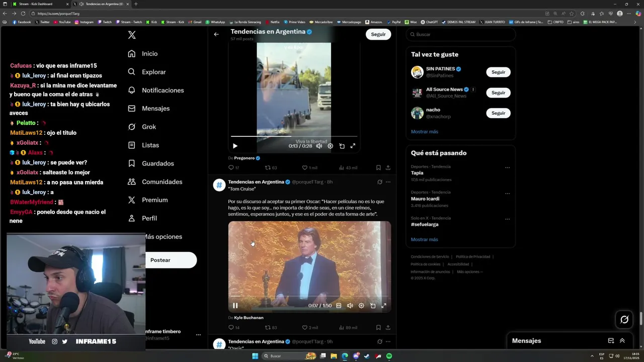Share the Kyle Buchanan video post
Viewport: 644px width, 362px height.
click(388, 327)
